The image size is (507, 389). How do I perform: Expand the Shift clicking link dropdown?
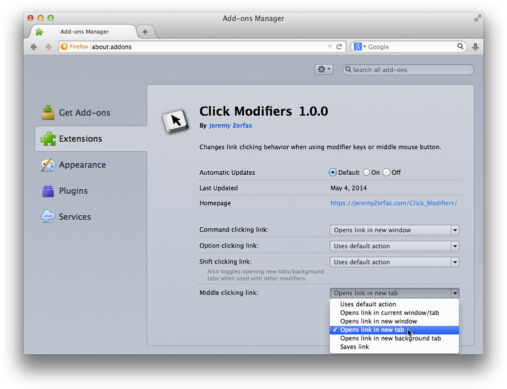click(x=395, y=262)
